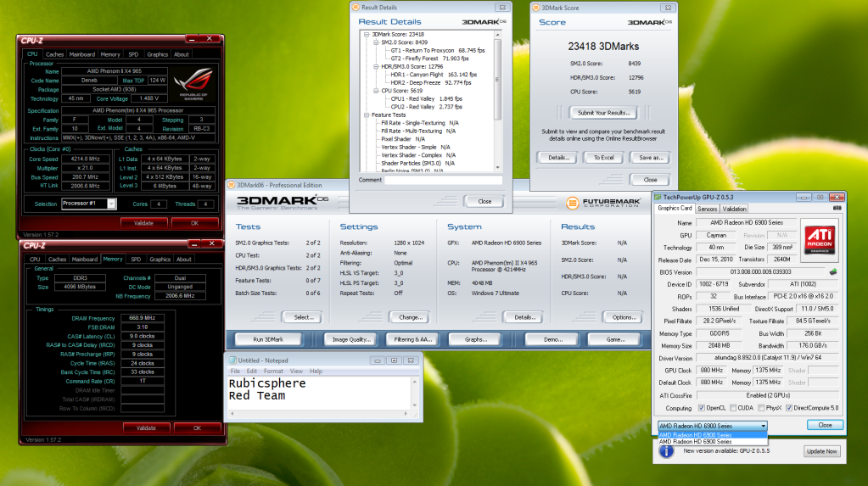Click the Futuremark Corporation logo
Image resolution: width=868 pixels, height=486 pixels.
click(x=603, y=204)
